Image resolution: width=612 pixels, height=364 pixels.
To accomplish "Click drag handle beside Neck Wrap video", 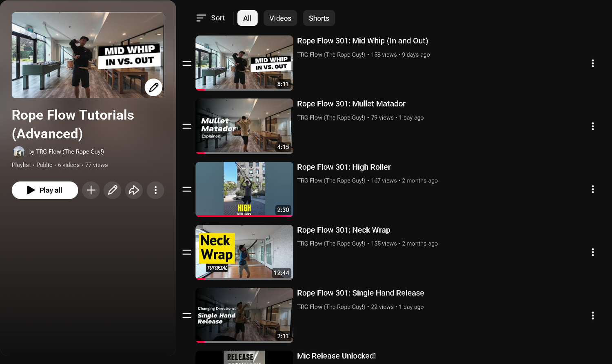I will 187,252.
